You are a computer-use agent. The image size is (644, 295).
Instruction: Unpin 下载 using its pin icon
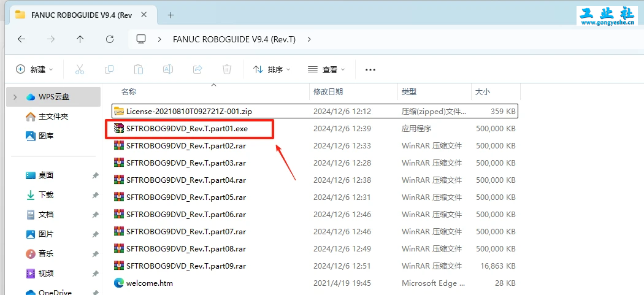[x=95, y=195]
